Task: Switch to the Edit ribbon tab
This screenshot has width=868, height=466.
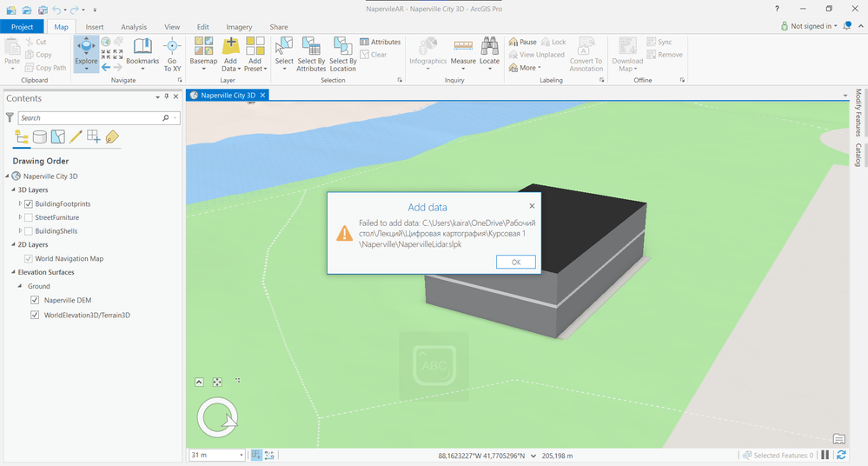Action: point(203,27)
